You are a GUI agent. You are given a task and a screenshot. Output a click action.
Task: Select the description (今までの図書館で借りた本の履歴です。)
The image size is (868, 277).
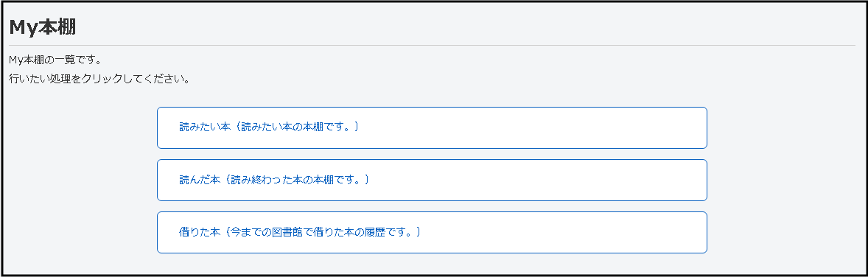322,231
